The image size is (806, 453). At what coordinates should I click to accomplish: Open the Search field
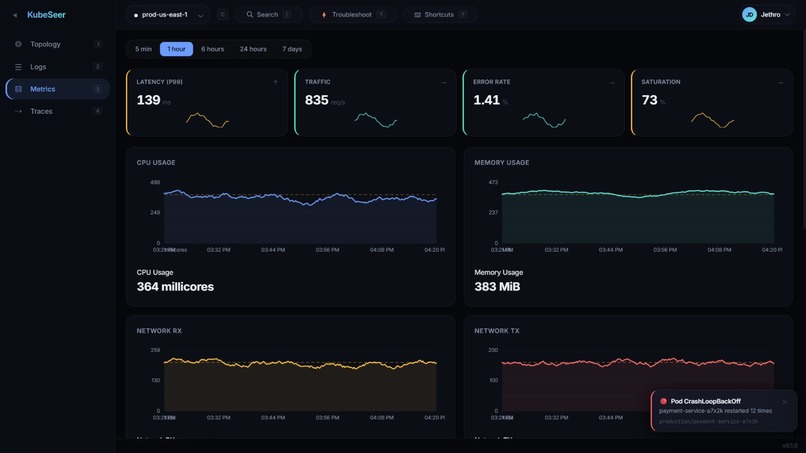268,15
